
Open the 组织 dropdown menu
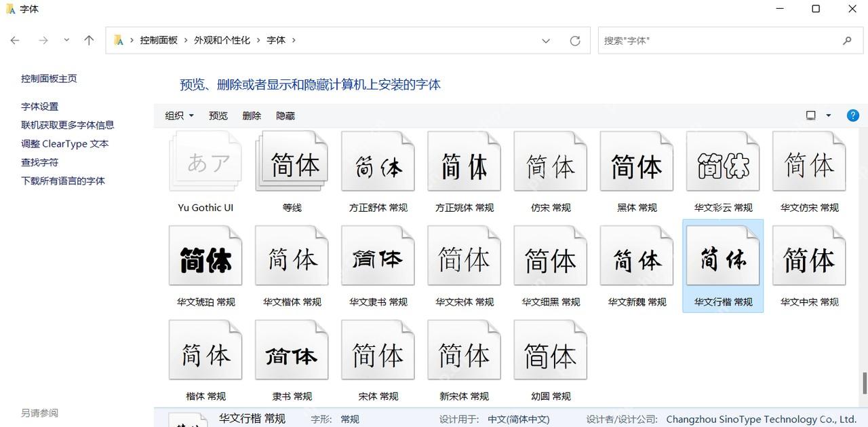coord(180,115)
